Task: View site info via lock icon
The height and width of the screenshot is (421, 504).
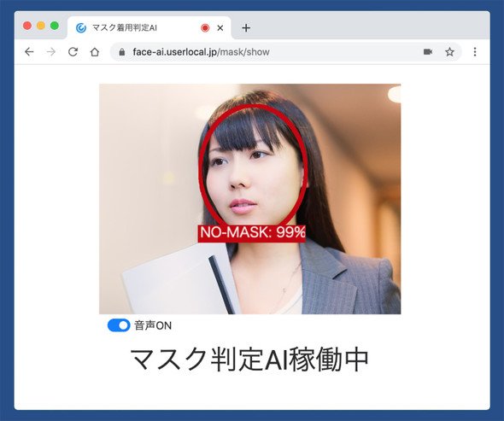Action: pyautogui.click(x=122, y=52)
